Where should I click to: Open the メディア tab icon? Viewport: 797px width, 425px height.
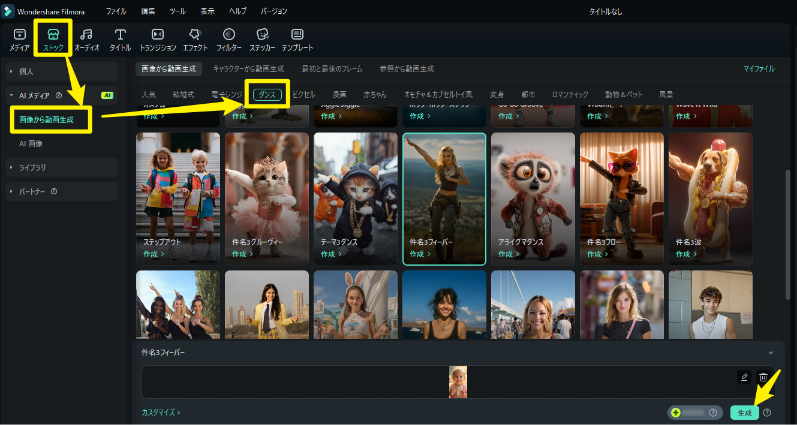point(19,35)
